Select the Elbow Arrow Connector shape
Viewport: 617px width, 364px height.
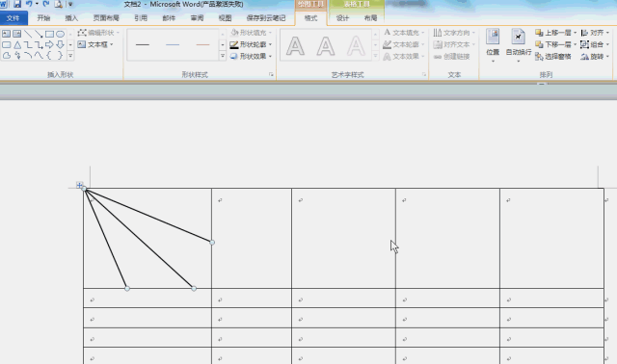pyautogui.click(x=39, y=45)
